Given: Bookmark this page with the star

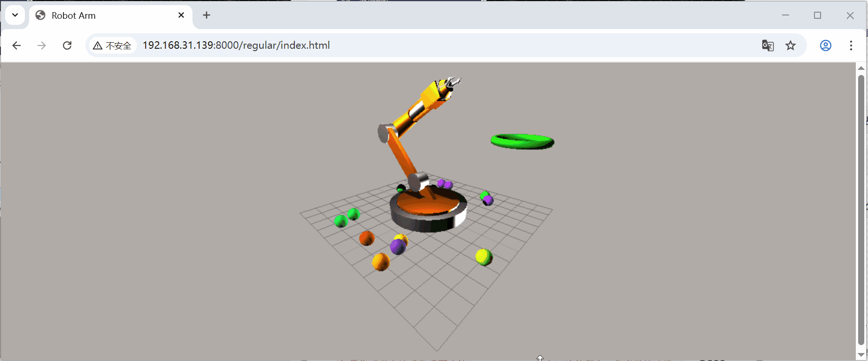Looking at the screenshot, I should [x=791, y=45].
